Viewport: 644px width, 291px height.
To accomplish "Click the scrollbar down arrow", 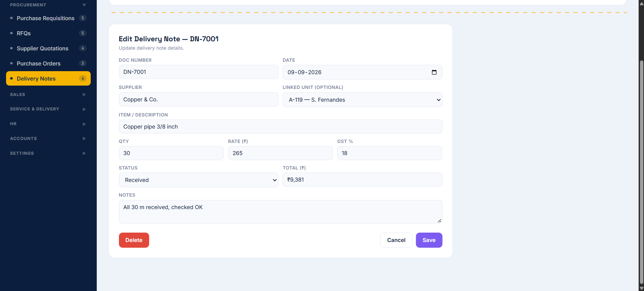I will click(x=641, y=288).
